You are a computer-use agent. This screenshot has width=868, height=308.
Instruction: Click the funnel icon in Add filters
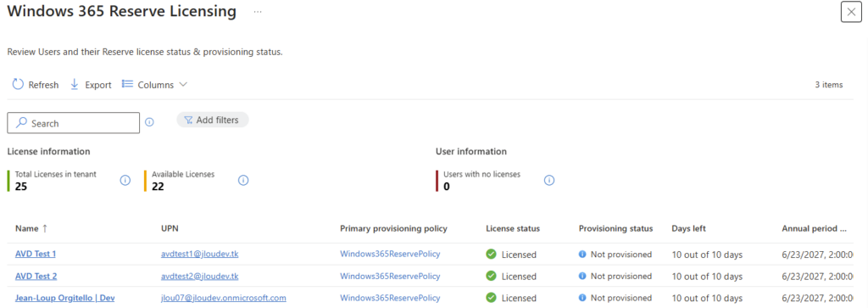188,120
